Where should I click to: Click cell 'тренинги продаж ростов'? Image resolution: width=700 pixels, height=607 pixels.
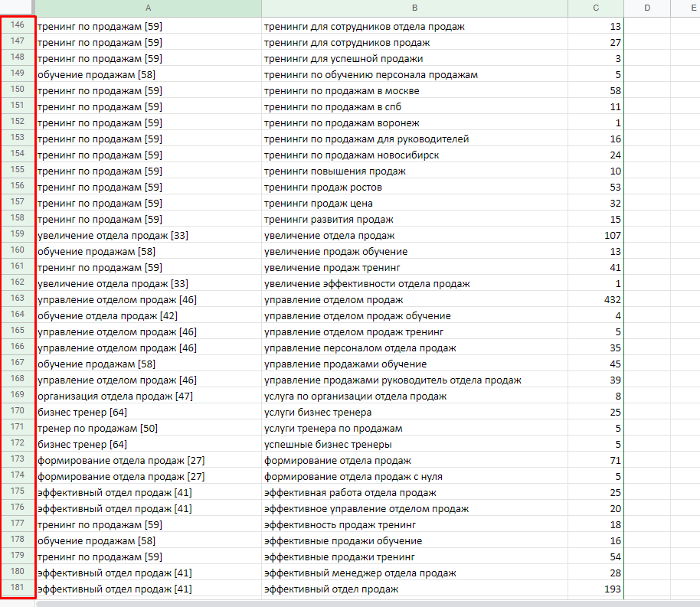point(414,188)
